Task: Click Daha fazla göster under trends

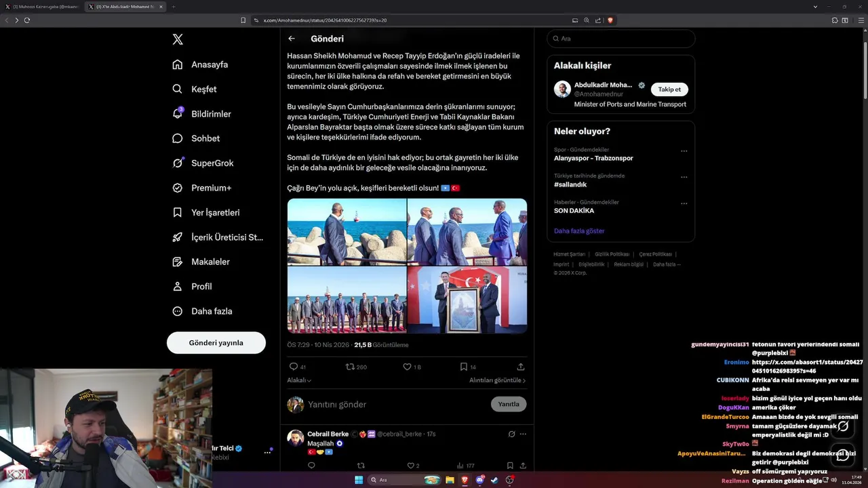Action: pyautogui.click(x=579, y=231)
